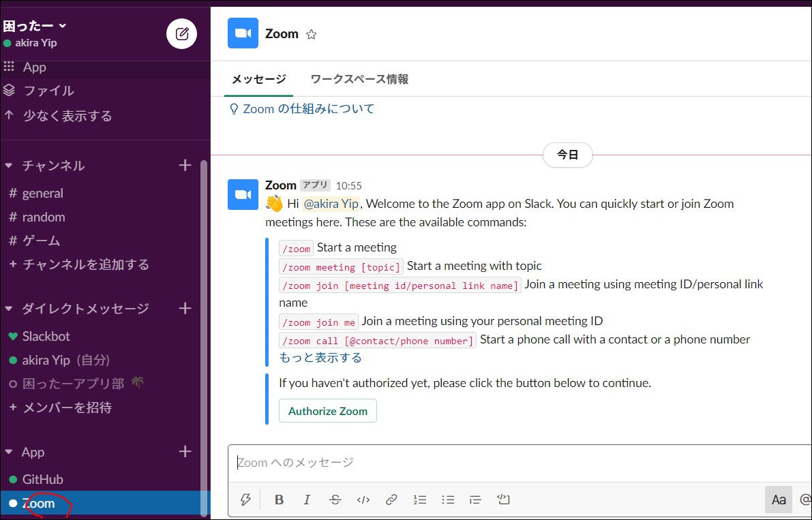Collapse the チャンネル section

(x=9, y=166)
